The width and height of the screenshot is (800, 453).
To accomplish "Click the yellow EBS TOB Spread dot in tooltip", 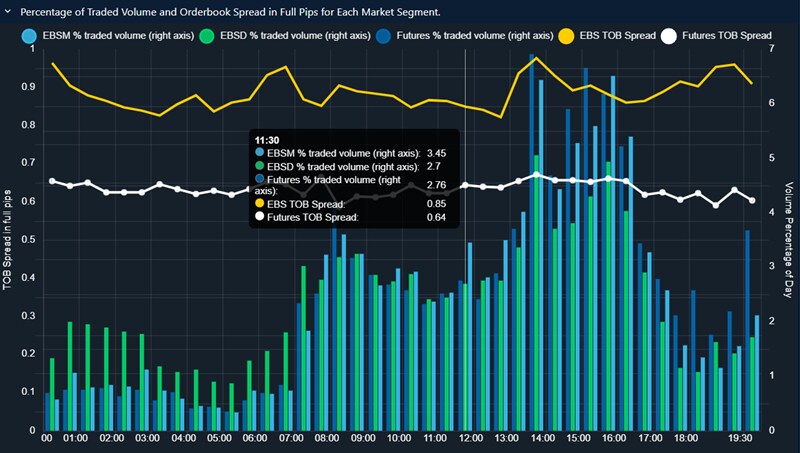I will click(261, 204).
